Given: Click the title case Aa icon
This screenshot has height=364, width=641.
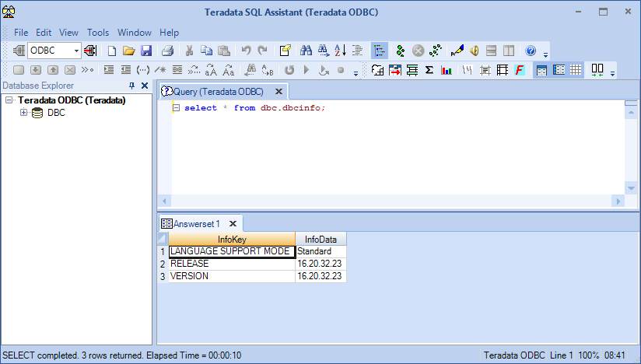Looking at the screenshot, I should point(229,70).
